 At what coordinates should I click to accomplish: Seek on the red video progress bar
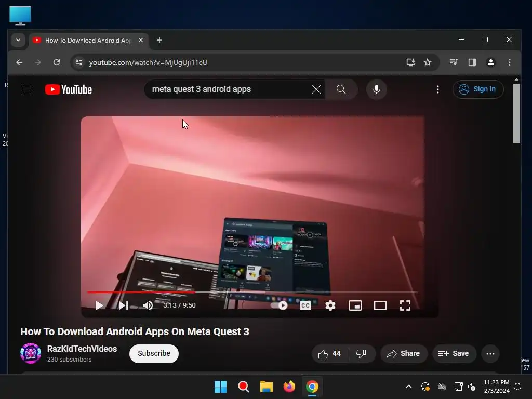[x=252, y=292]
